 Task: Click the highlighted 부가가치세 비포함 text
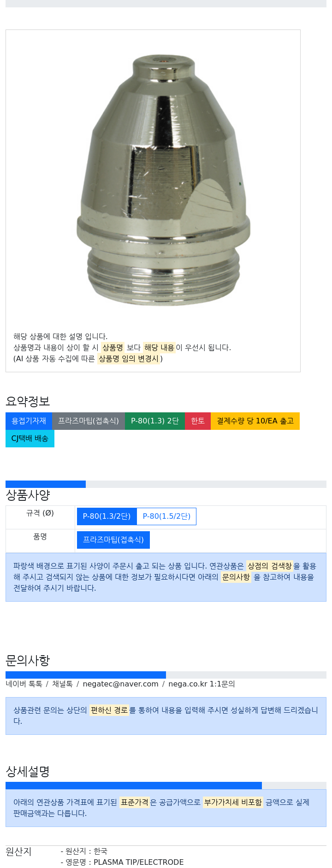pos(233,802)
